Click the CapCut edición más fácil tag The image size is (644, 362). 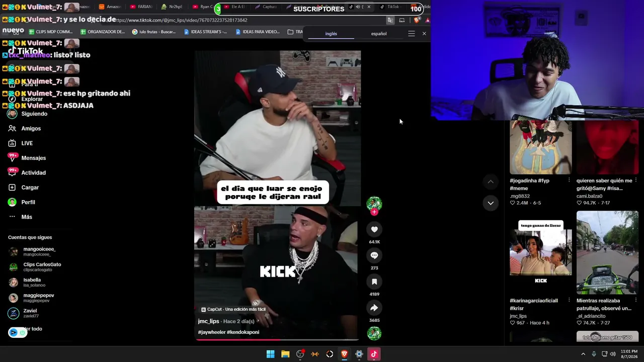233,309
